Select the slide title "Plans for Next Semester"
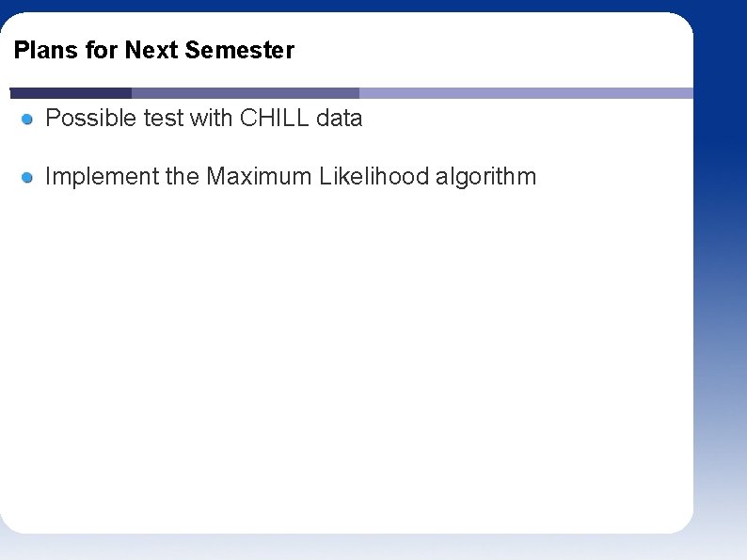 pyautogui.click(x=154, y=50)
